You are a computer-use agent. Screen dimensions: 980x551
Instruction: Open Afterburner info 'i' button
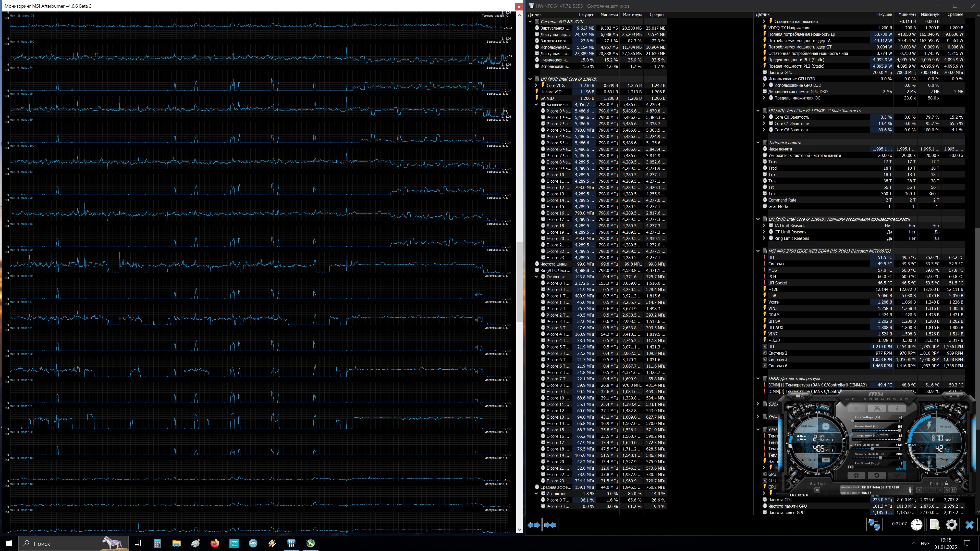coord(897,408)
